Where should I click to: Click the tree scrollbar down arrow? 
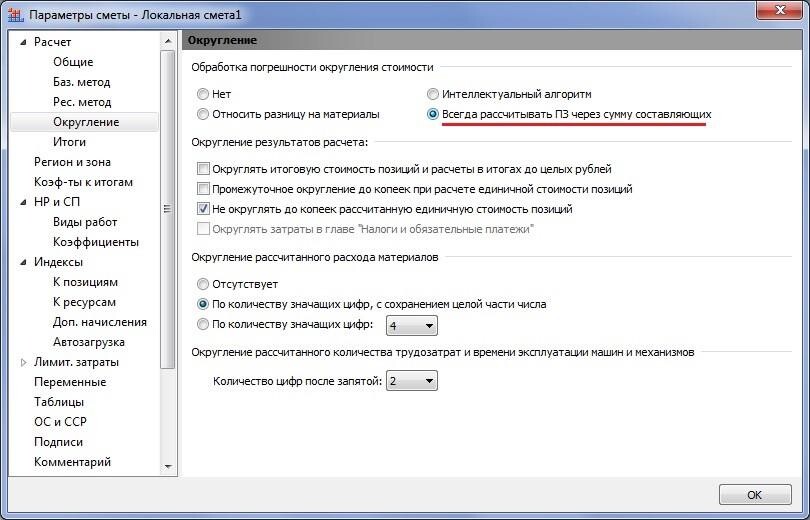pyautogui.click(x=167, y=466)
